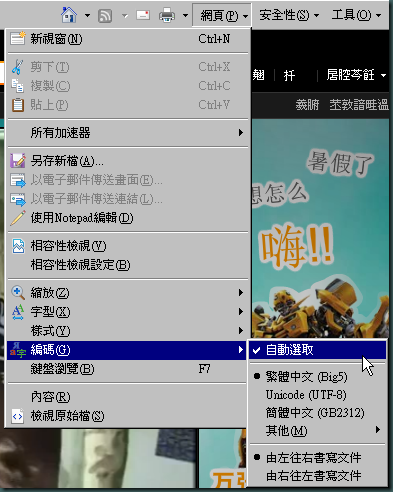
Task: Select Unicode (UTF-8) encoding
Action: pyautogui.click(x=317, y=395)
